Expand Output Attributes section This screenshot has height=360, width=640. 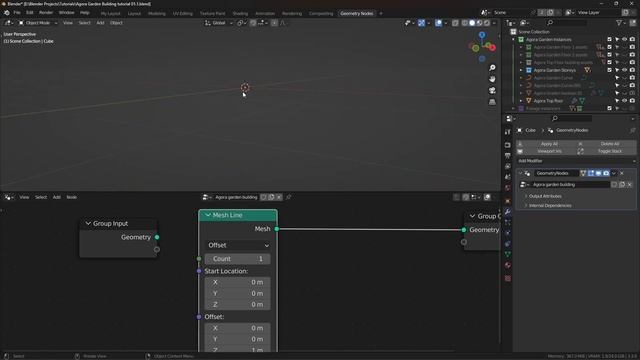(x=545, y=196)
